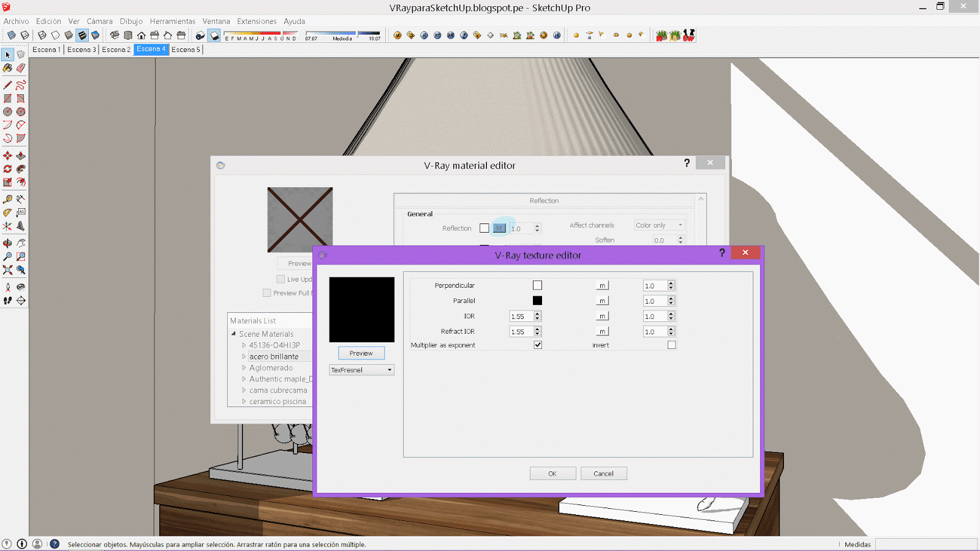
Task: Enable the Multiplier as exponent checkbox
Action: pyautogui.click(x=538, y=345)
